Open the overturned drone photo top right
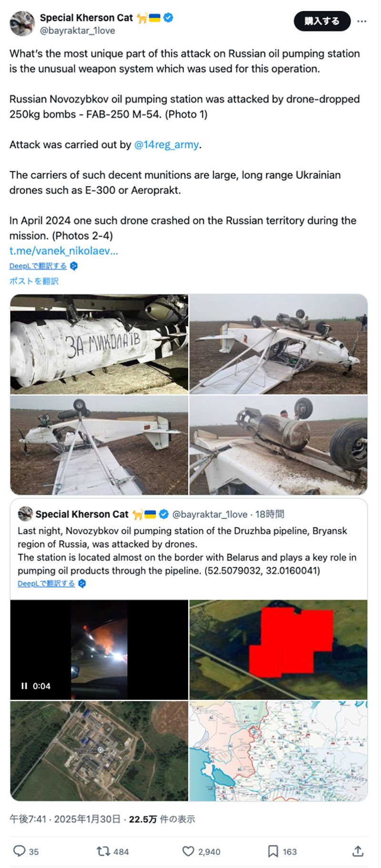Viewport: 381px width, 868px height. point(278,344)
